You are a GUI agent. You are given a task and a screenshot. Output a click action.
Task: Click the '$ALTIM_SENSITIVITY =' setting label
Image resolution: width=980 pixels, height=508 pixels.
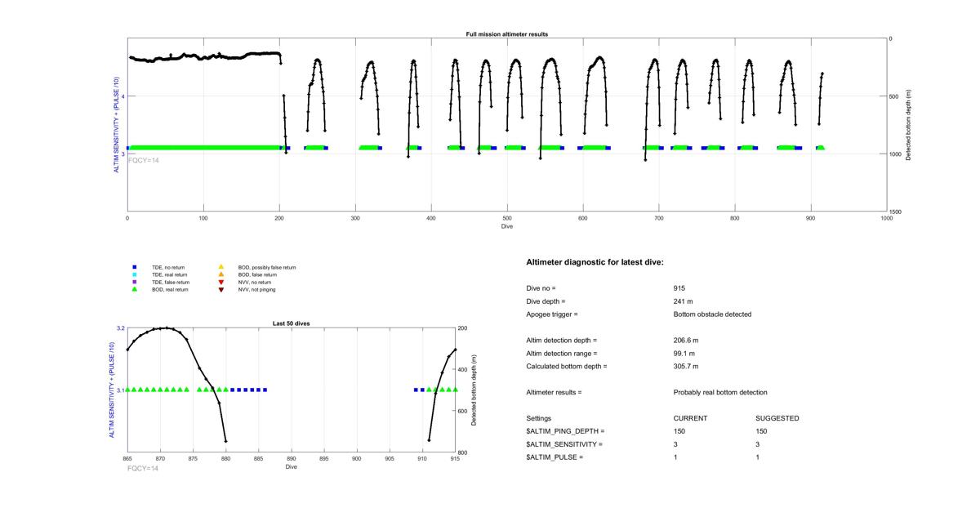(x=564, y=444)
